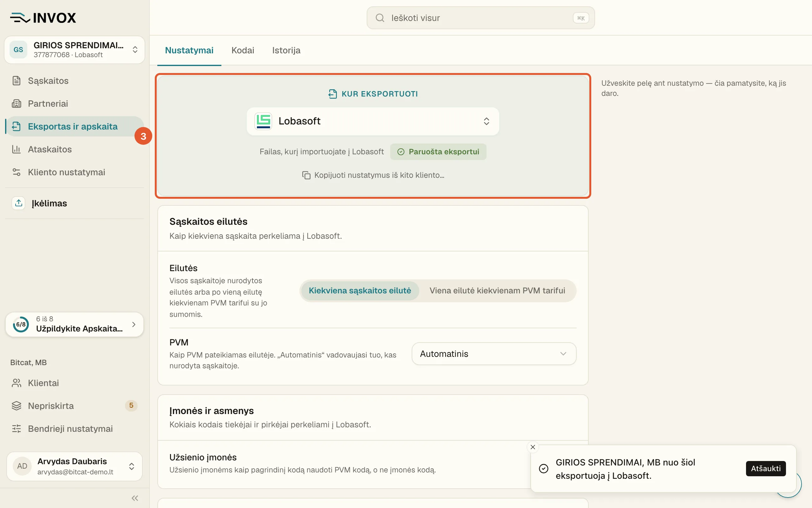This screenshot has height=508, width=812.
Task: Open the Lobasoft export target dropdown
Action: [373, 121]
